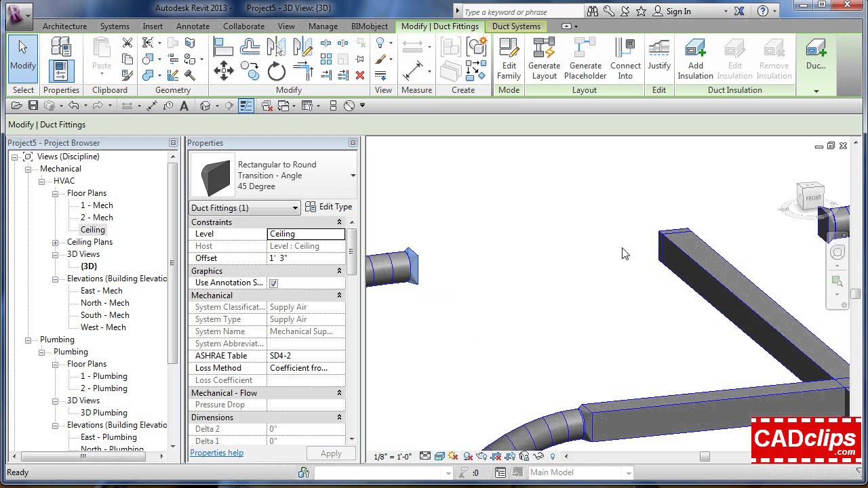Click the Text 'A' icon in quick access toolbar
Viewport: 868px width, 488px height.
click(x=184, y=106)
